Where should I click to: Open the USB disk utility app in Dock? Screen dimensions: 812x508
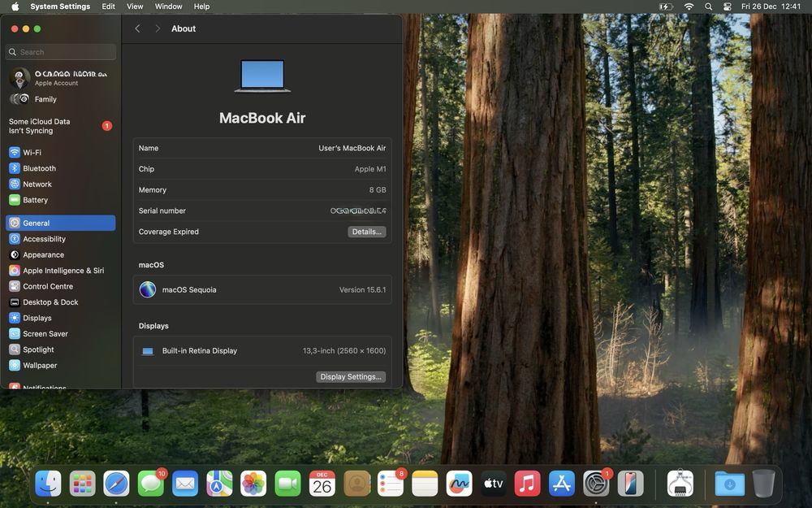(x=680, y=484)
